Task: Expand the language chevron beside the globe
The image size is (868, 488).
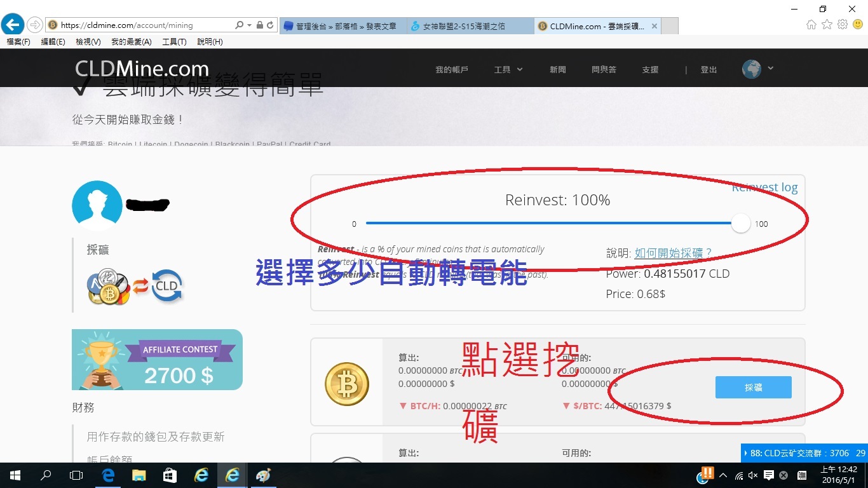Action: pyautogui.click(x=771, y=68)
